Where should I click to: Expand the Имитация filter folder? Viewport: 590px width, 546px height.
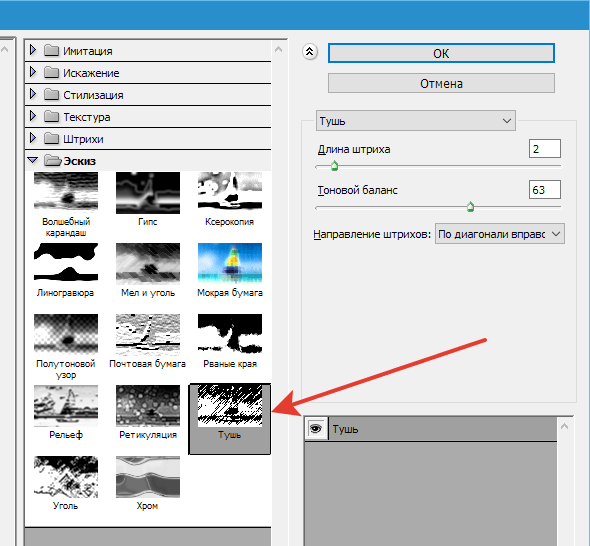click(x=33, y=50)
